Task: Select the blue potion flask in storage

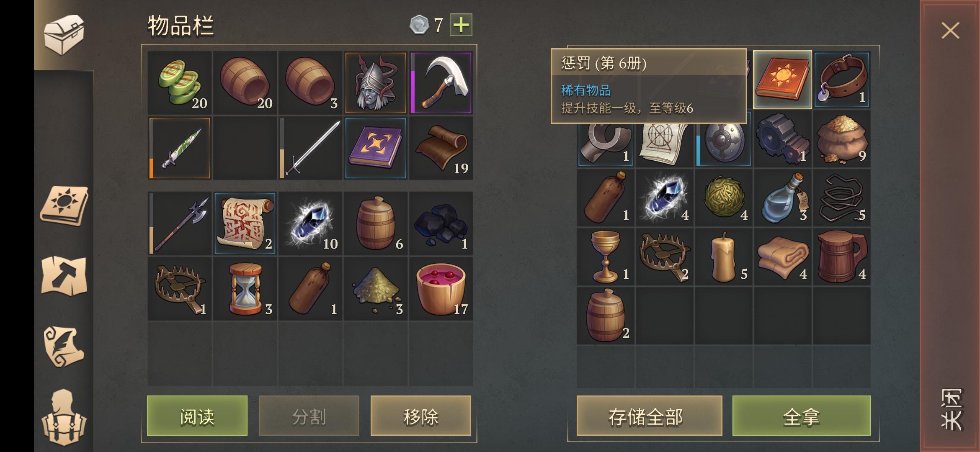Action: pos(782,198)
